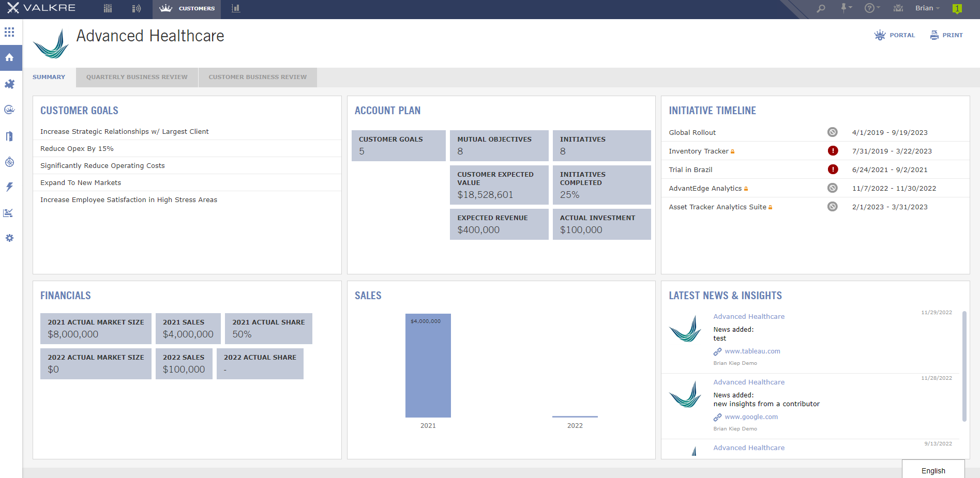Click the 2021 Actual Share 50% tile
The width and height of the screenshot is (980, 478).
pyautogui.click(x=268, y=329)
